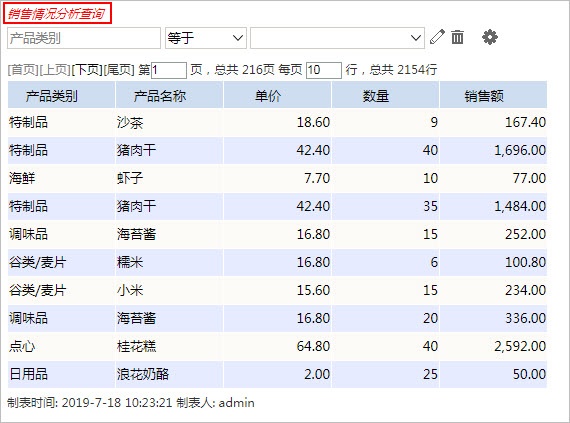Open settings via gear icon
The image size is (570, 423).
490,37
